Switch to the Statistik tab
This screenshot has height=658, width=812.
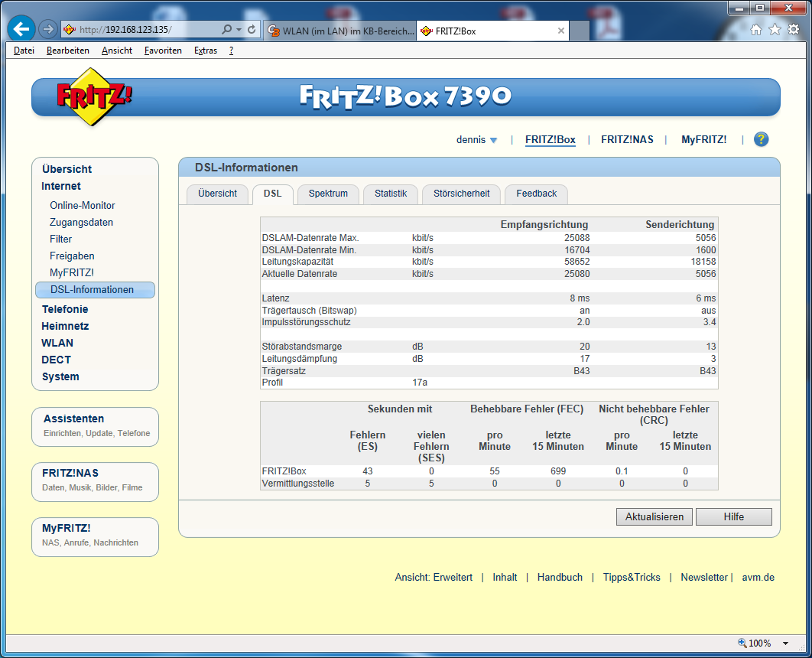[391, 194]
